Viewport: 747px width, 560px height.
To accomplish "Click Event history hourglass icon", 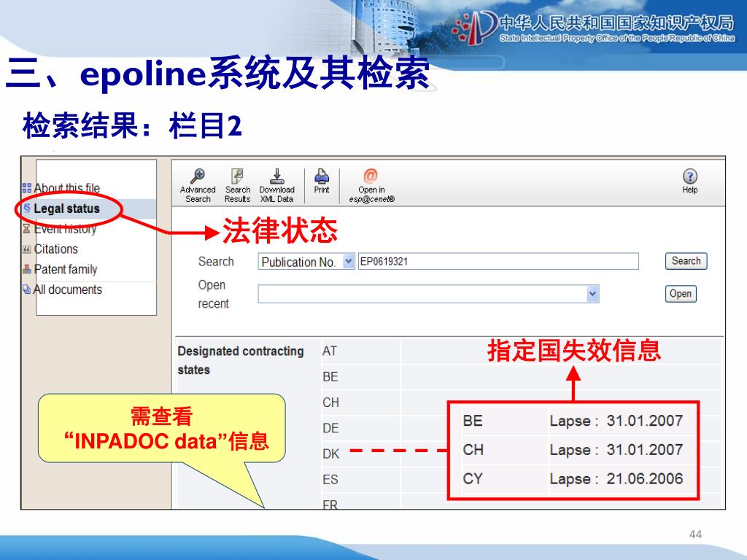I will (x=27, y=229).
